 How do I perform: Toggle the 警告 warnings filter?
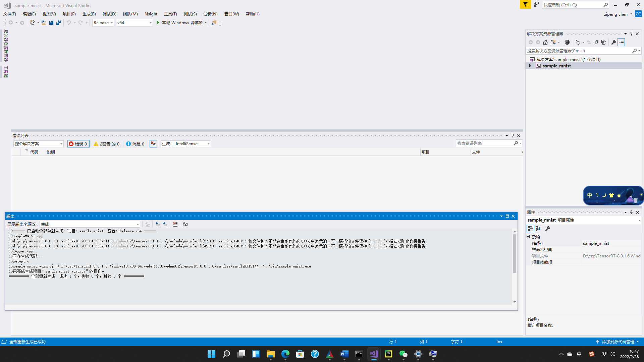point(107,144)
